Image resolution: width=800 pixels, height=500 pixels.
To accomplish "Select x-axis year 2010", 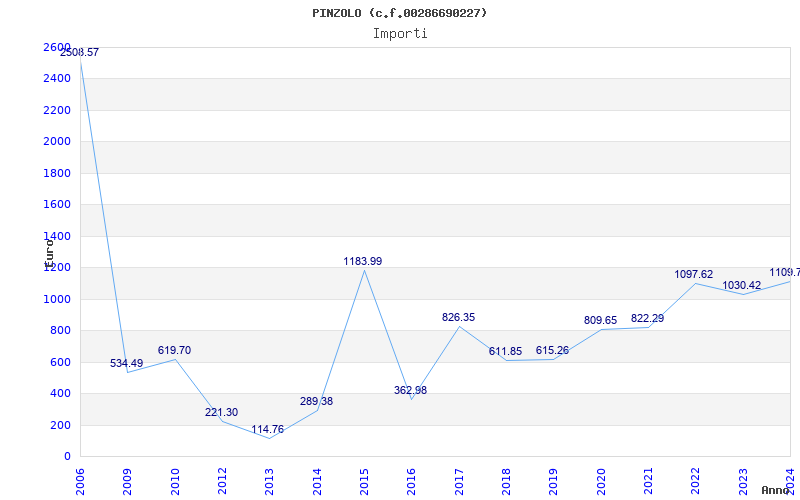I will point(174,482).
